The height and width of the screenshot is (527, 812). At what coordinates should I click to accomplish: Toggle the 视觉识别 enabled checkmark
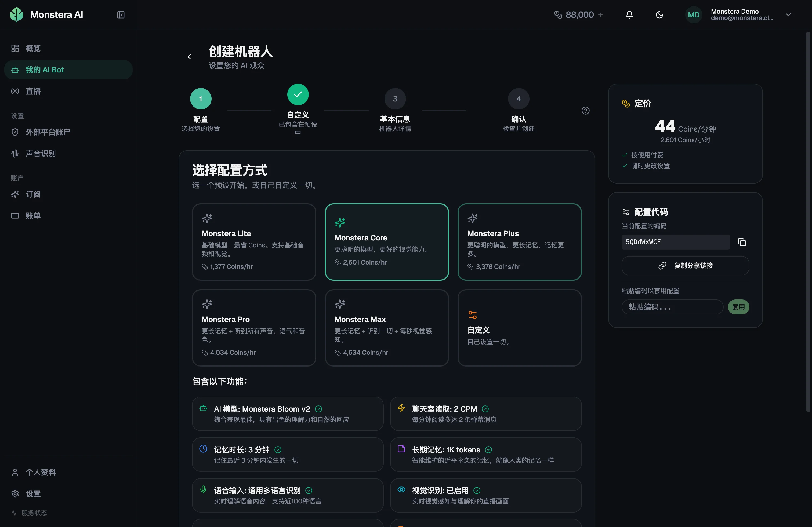point(476,490)
